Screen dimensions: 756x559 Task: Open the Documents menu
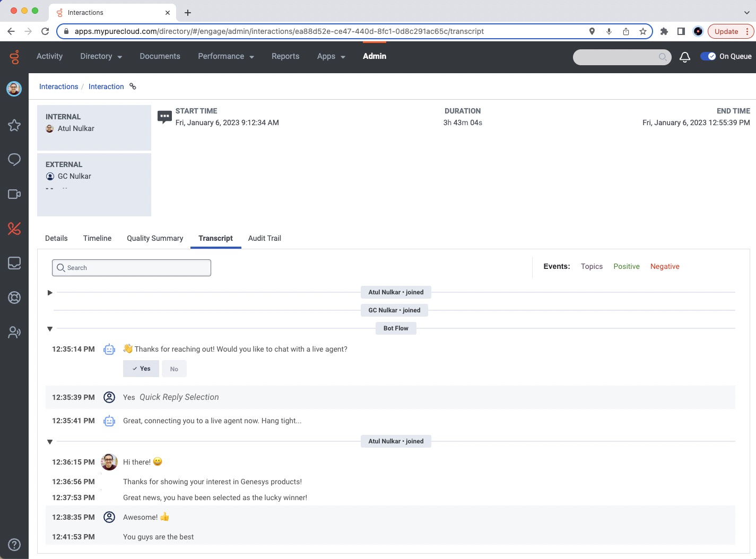[x=160, y=56]
